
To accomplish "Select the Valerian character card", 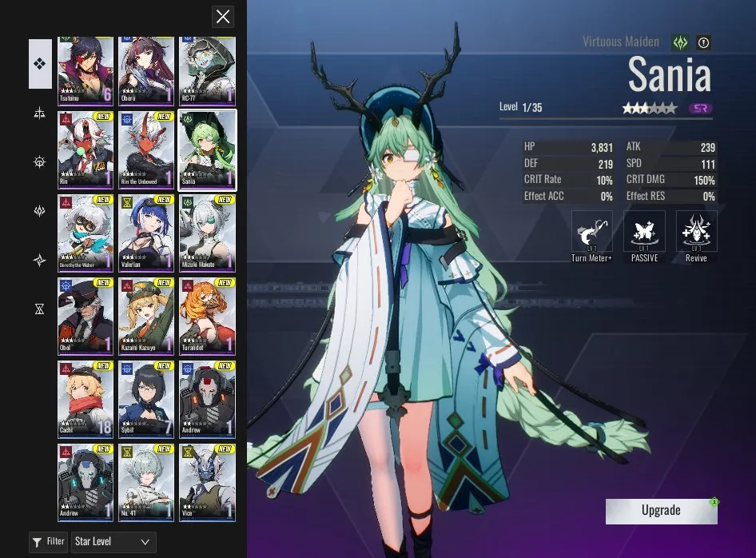I will pos(146,233).
